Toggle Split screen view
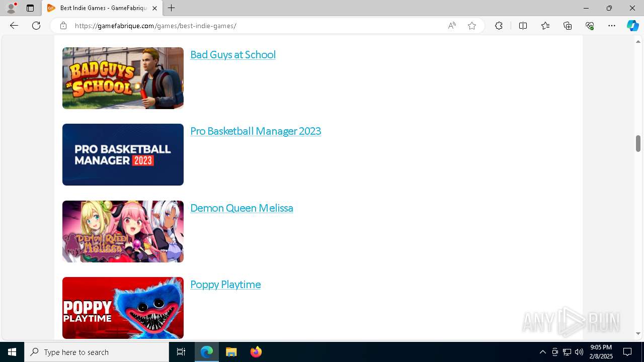The width and height of the screenshot is (644, 362). tap(523, 26)
